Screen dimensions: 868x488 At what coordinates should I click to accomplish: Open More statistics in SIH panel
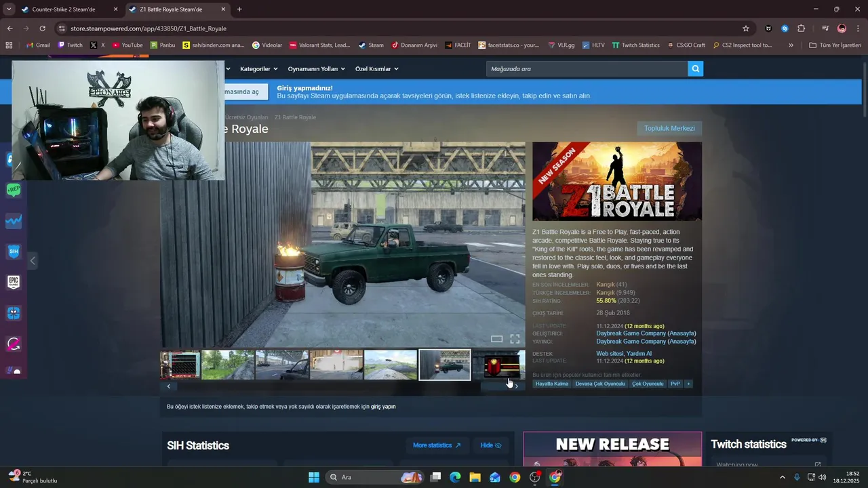437,445
